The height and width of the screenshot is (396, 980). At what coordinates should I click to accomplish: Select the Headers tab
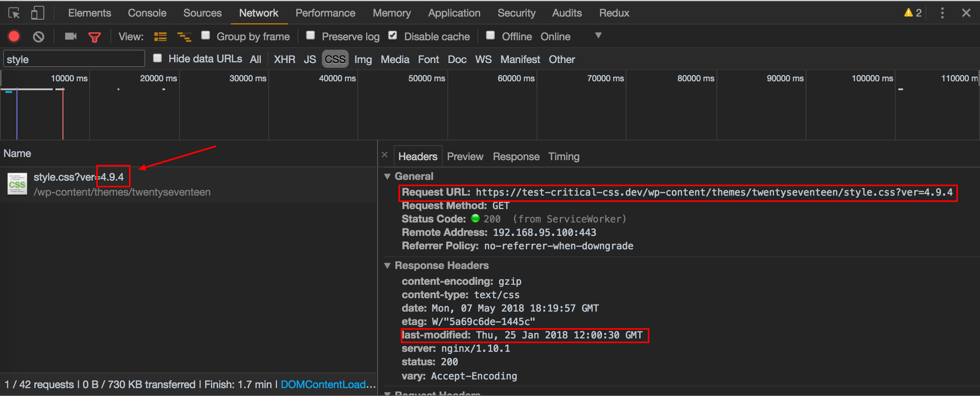(418, 157)
